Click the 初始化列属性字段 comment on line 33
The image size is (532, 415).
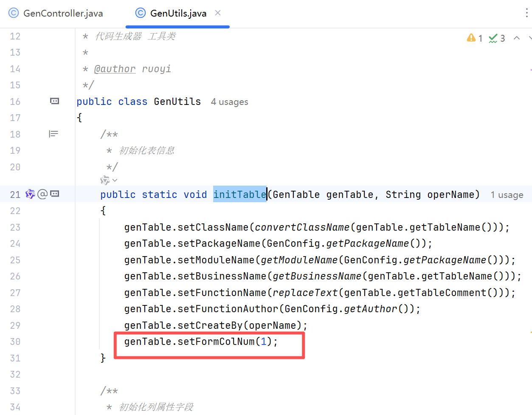(x=156, y=407)
